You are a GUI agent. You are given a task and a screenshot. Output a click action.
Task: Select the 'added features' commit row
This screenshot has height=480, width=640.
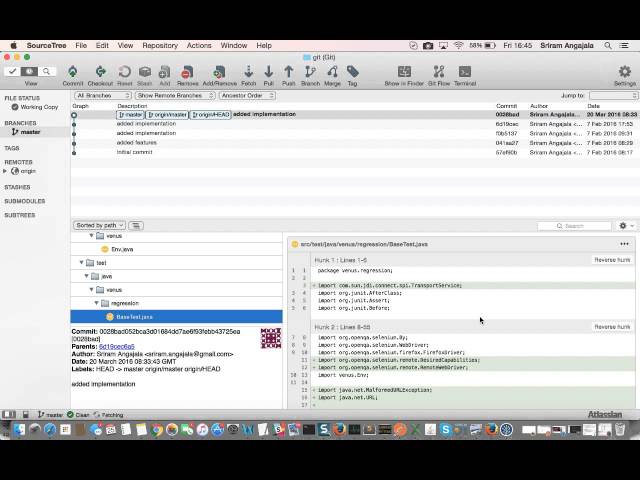[x=355, y=143]
